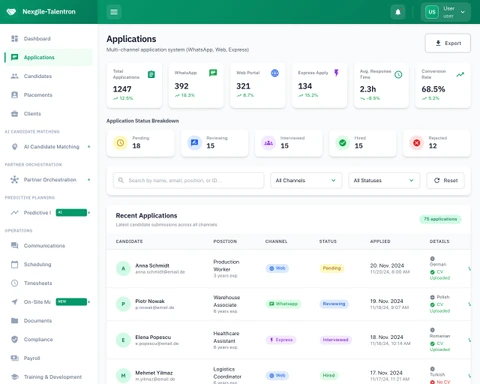Click Anna Schmidt's Web channel badge
The image size is (480, 384).
click(x=277, y=268)
